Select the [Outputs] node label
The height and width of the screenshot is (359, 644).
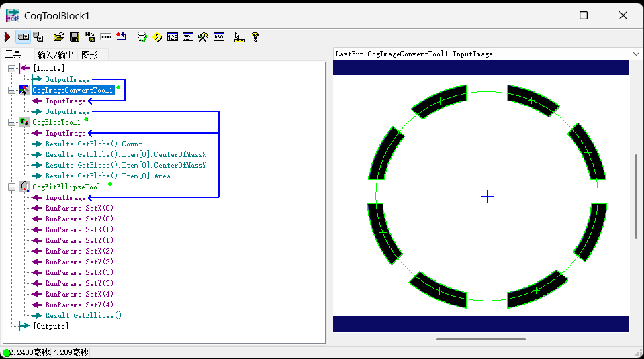click(x=50, y=326)
